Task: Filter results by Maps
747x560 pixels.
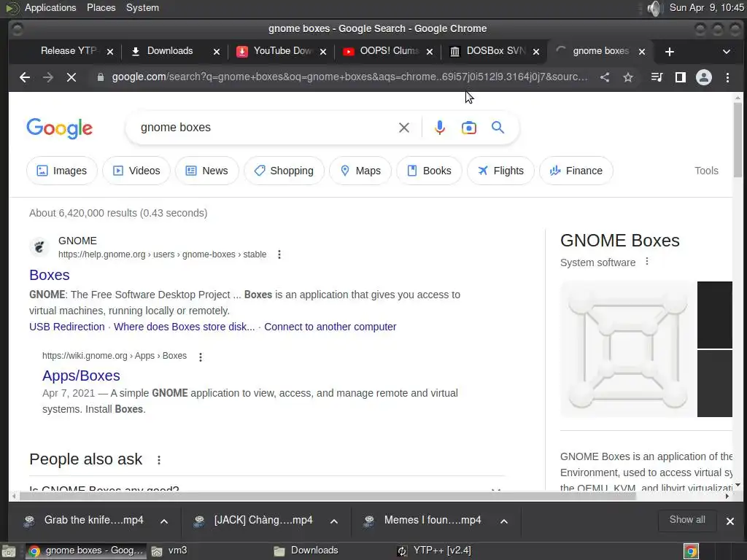Action: click(x=360, y=171)
